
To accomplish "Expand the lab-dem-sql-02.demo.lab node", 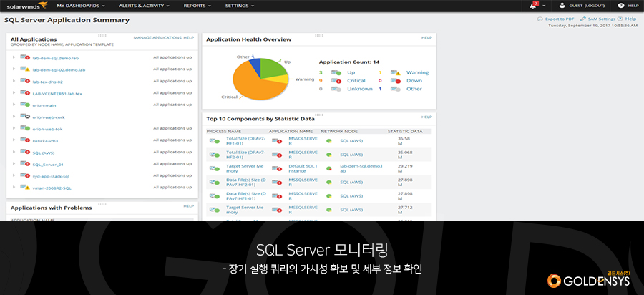I will point(14,69).
